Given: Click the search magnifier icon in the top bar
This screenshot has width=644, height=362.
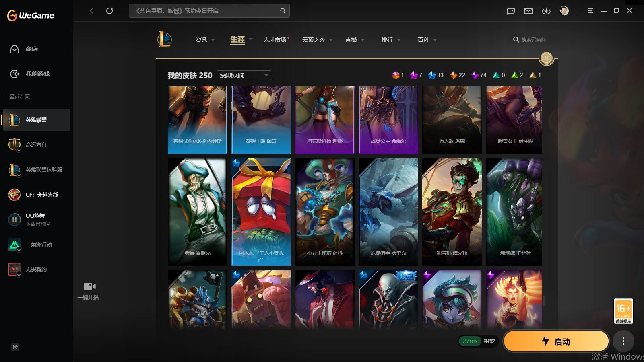Looking at the screenshot, I should 283,11.
